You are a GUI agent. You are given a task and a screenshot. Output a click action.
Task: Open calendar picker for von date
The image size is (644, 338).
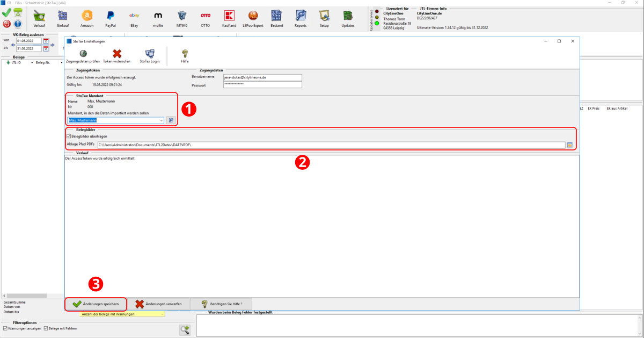pos(46,41)
